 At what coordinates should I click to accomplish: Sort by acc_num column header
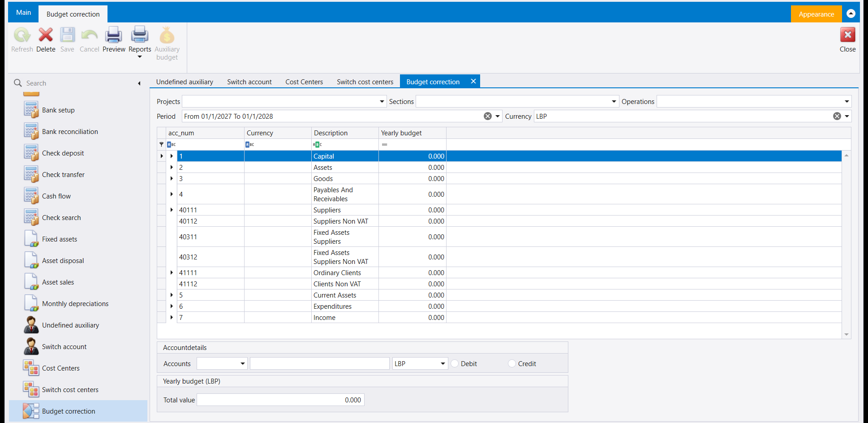[206, 133]
